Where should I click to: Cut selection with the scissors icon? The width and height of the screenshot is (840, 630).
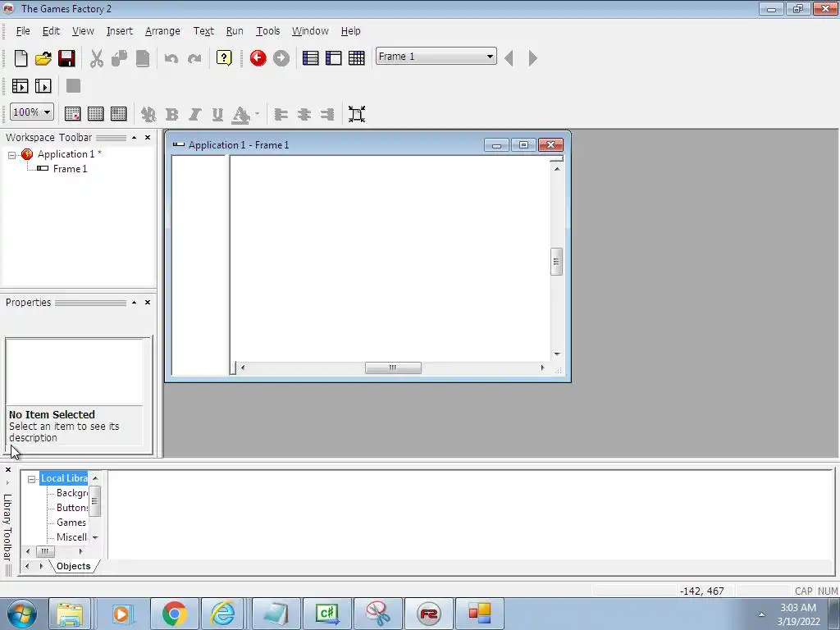(97, 58)
